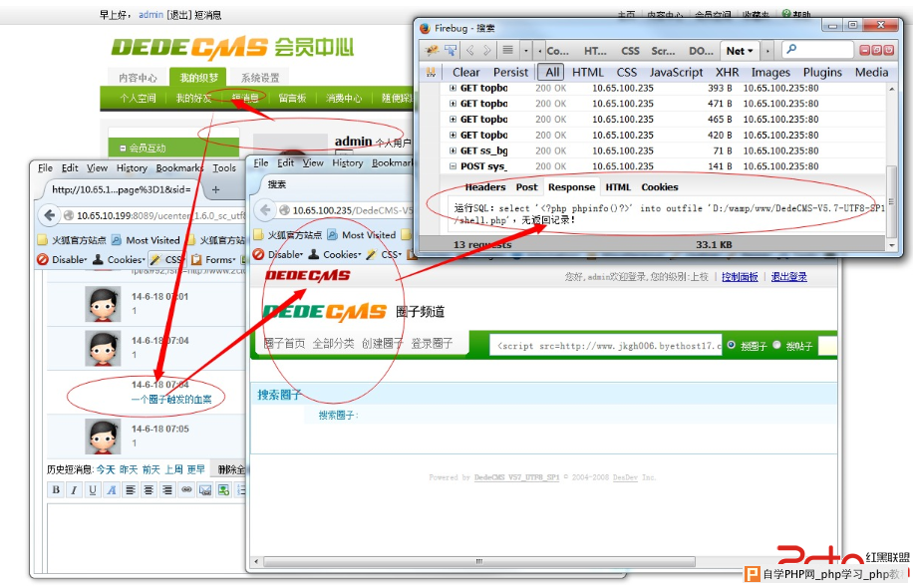Click the Italic icon in message editor
Image resolution: width=913 pixels, height=588 pixels.
(x=74, y=490)
